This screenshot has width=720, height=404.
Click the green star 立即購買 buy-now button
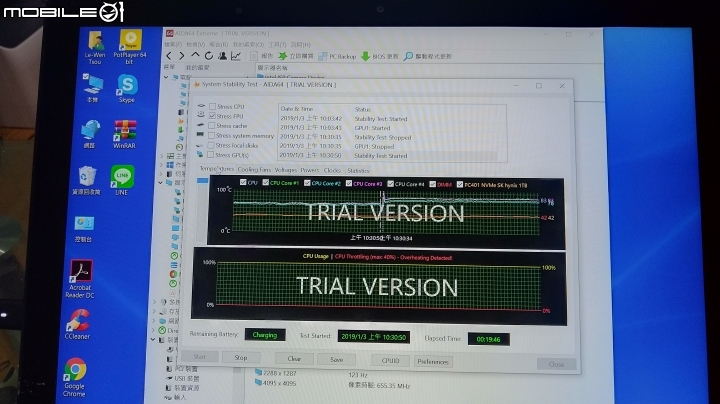pos(296,56)
